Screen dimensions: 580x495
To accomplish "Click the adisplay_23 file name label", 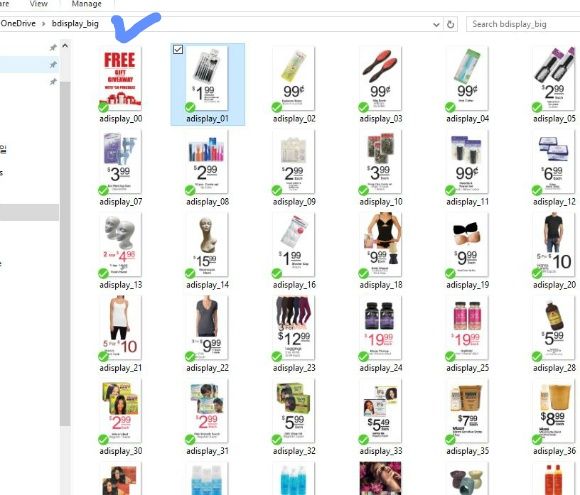I will (x=294, y=368).
